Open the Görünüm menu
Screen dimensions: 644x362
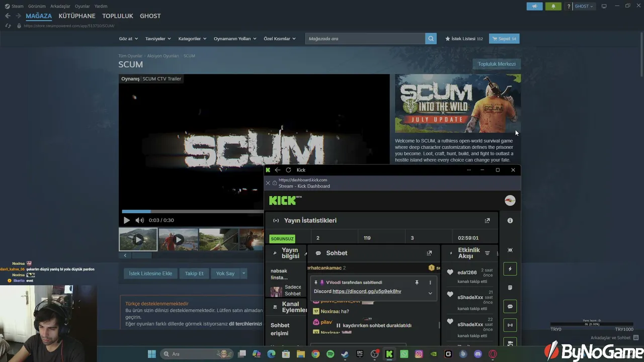(37, 6)
